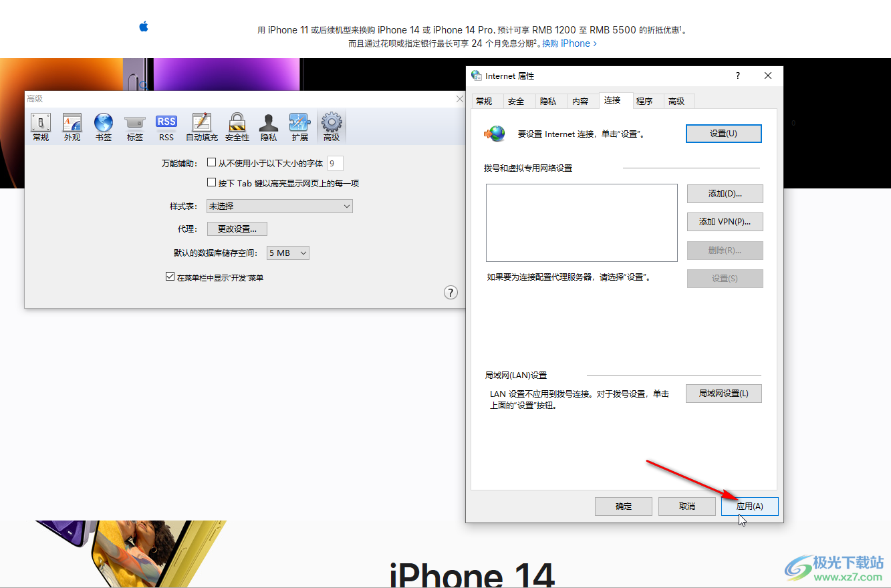Screen dimensions: 891x588
Task: Click the minimum font size field showing 9
Action: (335, 163)
